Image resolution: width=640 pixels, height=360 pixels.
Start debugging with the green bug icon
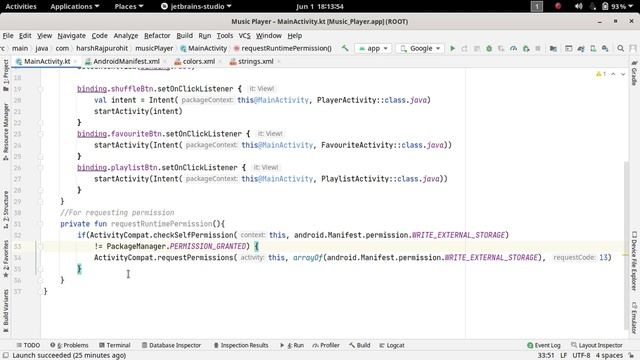pos(489,48)
